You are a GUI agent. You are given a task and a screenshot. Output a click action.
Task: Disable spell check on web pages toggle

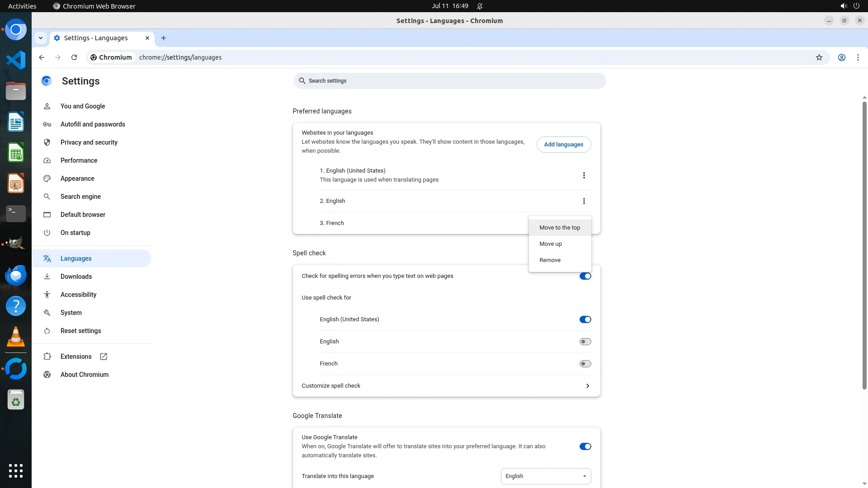(585, 276)
